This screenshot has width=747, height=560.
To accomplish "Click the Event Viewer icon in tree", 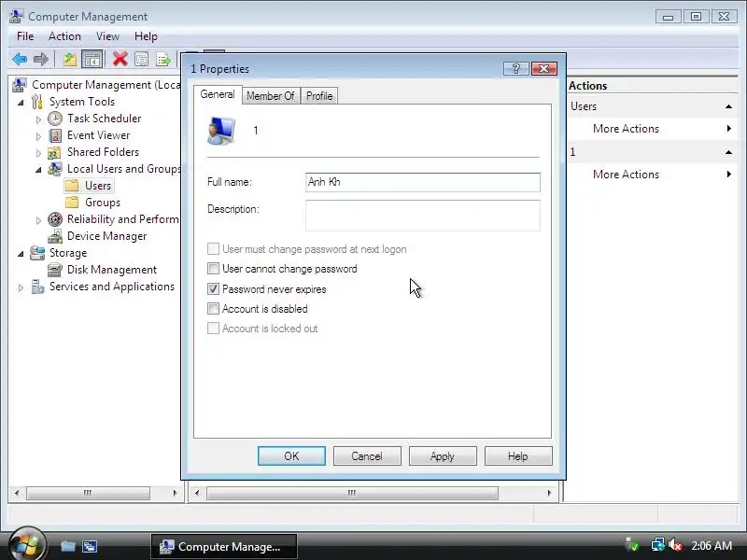I will (x=55, y=135).
